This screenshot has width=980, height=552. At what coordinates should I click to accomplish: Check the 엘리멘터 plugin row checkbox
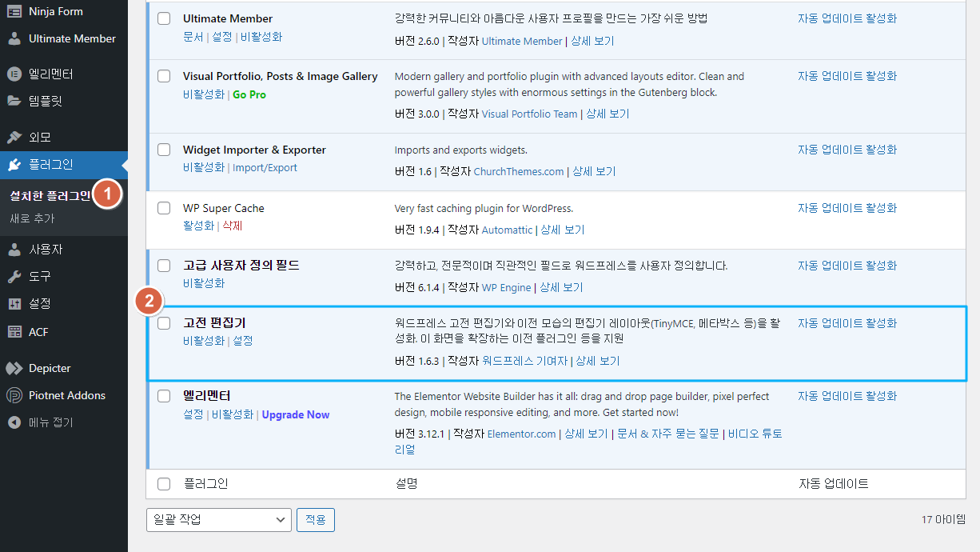[x=164, y=396]
